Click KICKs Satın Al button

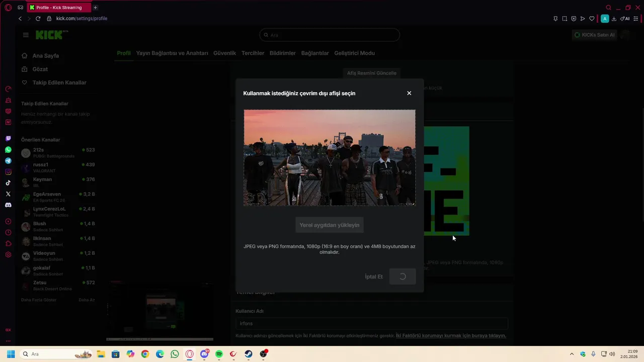click(595, 35)
